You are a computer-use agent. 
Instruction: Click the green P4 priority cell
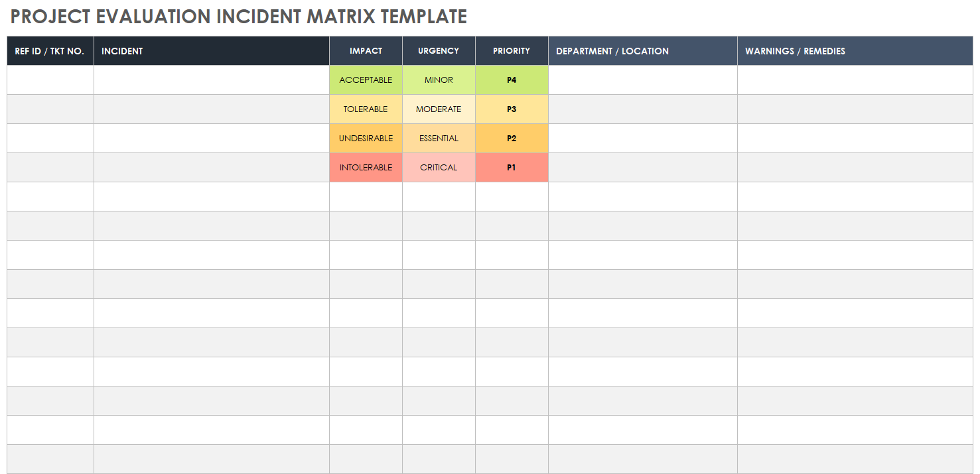click(512, 80)
